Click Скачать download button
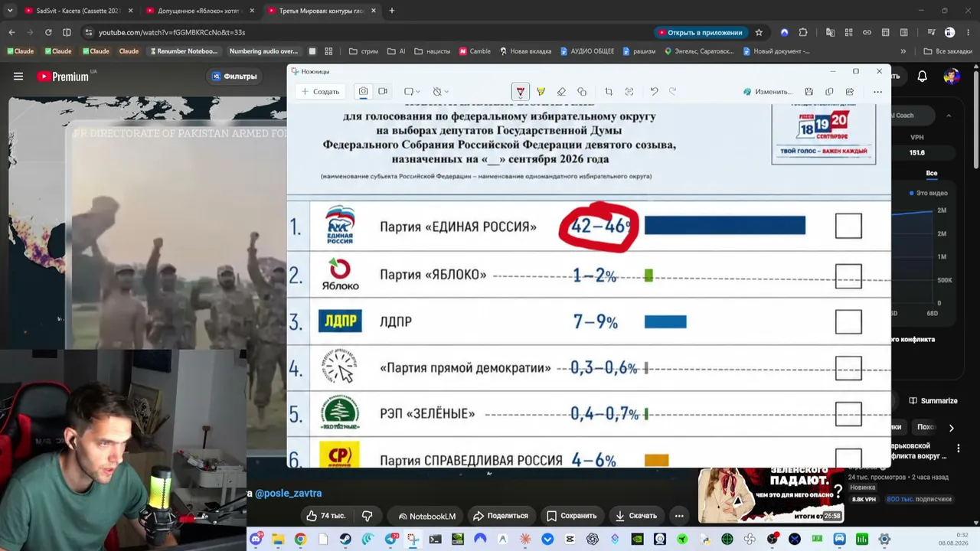Image resolution: width=980 pixels, height=551 pixels. tap(635, 516)
